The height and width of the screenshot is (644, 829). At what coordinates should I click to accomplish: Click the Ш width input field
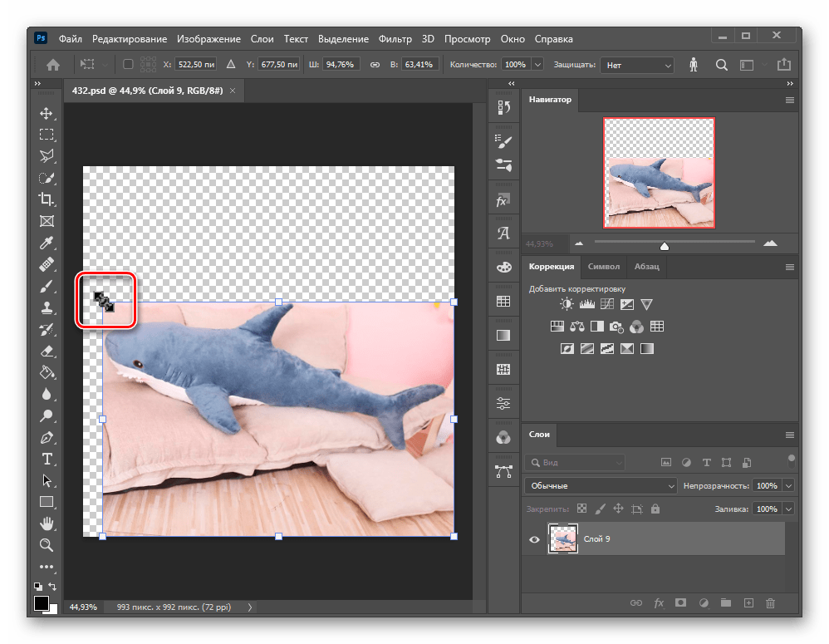click(341, 64)
